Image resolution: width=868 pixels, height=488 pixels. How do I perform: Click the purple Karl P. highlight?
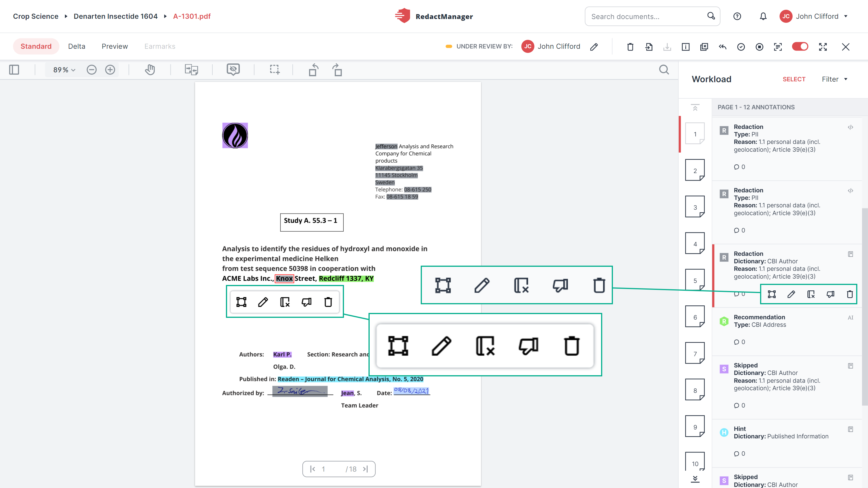[x=282, y=354]
